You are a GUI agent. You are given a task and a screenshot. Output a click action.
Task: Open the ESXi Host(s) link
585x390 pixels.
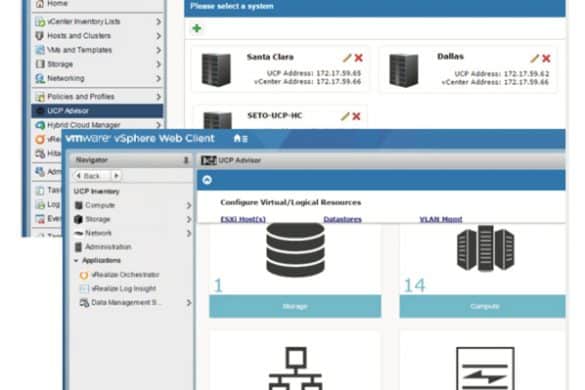tap(243, 219)
